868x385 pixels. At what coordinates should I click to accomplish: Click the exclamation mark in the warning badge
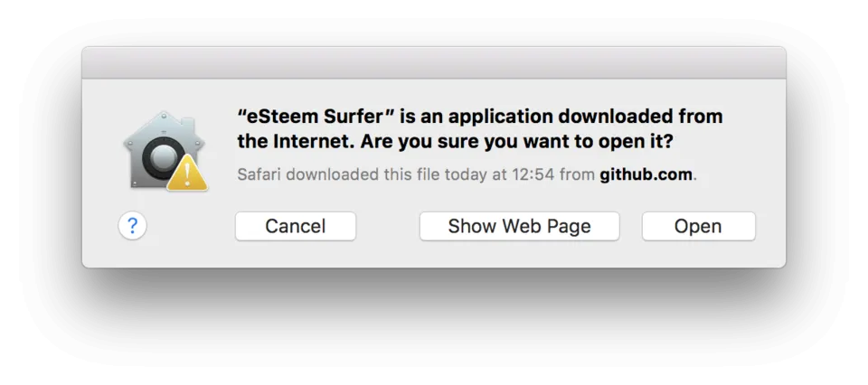(x=187, y=174)
